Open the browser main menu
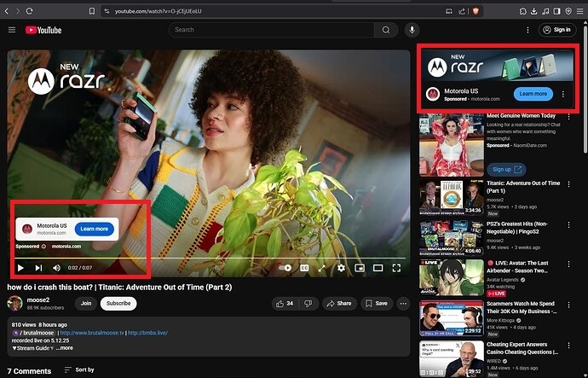The width and height of the screenshot is (588, 378). (580, 11)
